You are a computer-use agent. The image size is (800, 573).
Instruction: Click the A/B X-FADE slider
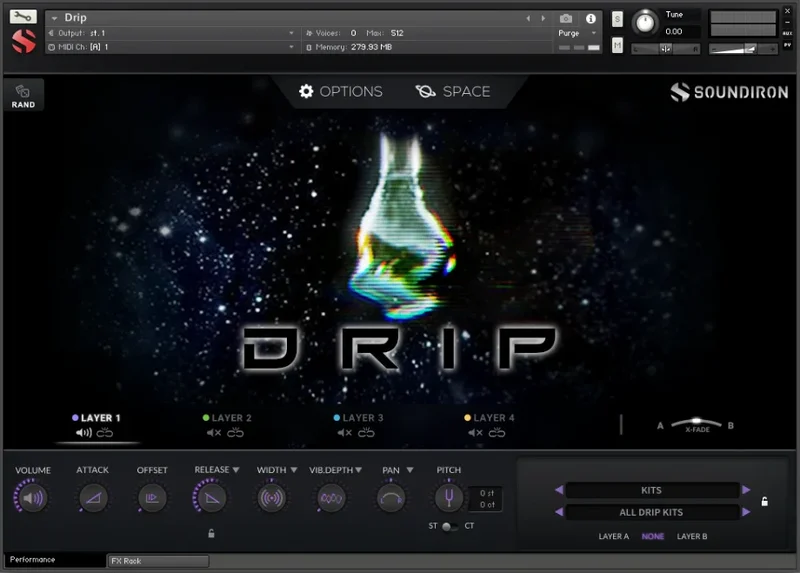[696, 425]
